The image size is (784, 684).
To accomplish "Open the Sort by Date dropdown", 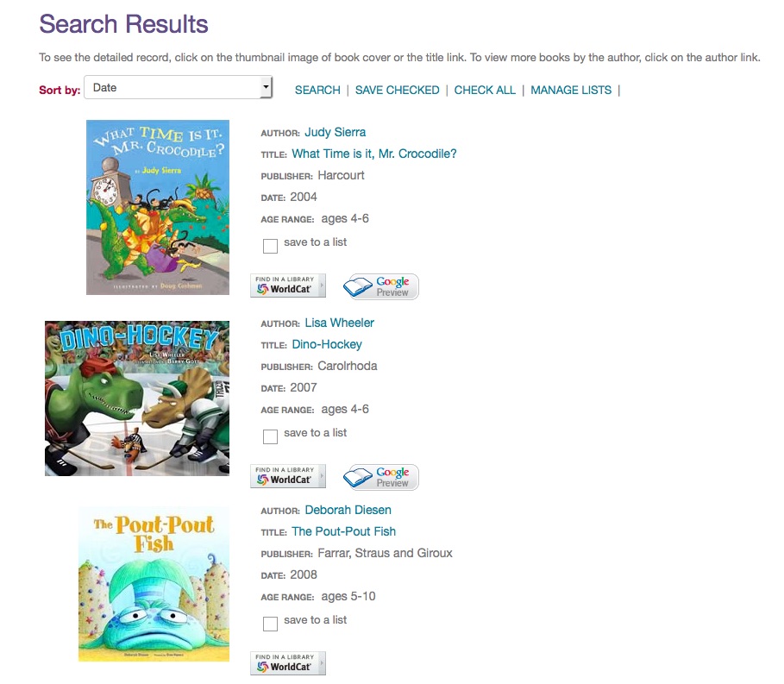I will coord(179,87).
